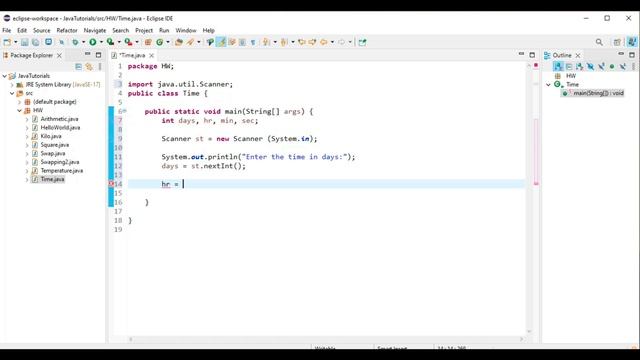Open the File menu

pos(7,31)
